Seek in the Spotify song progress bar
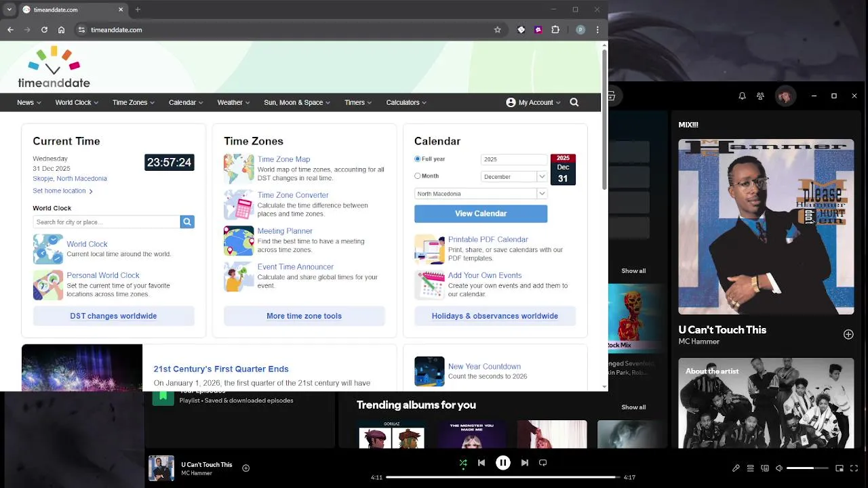868x488 pixels. (x=502, y=477)
